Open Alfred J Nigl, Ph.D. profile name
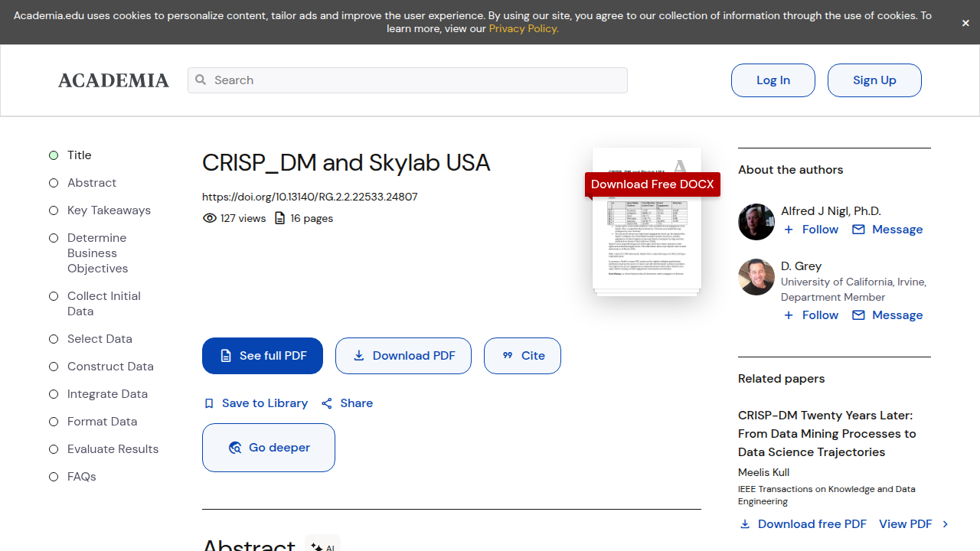Image resolution: width=980 pixels, height=551 pixels. click(831, 211)
